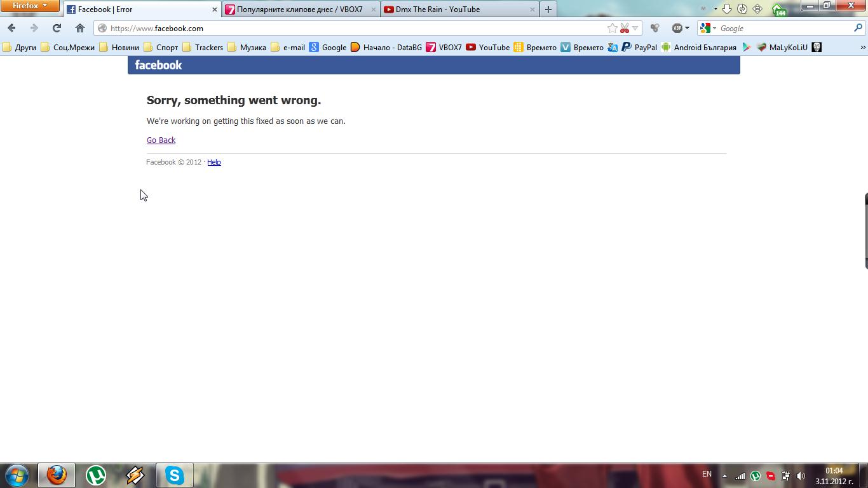Click the red scissors icon in address bar
868x488 pixels.
pyautogui.click(x=624, y=28)
